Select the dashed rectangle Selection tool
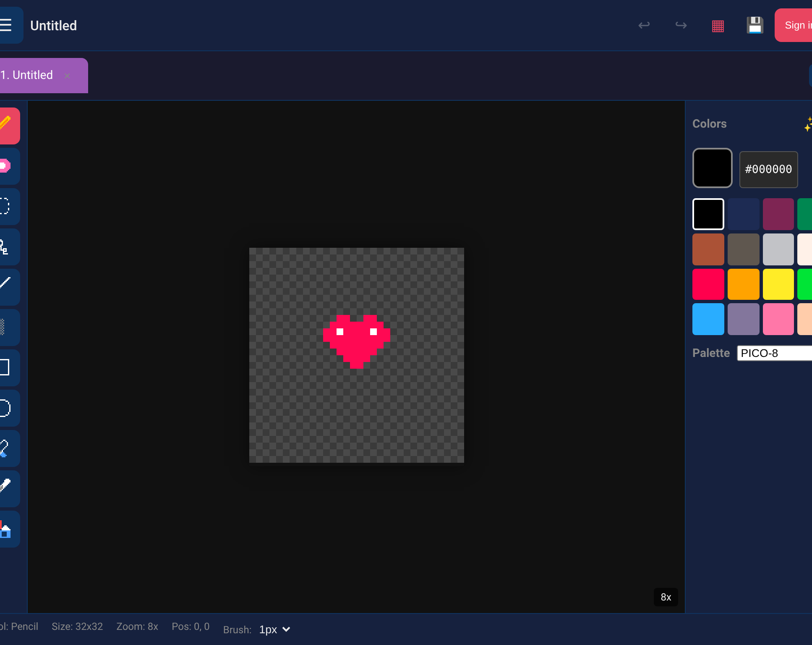Viewport: 812px width, 645px height. coord(8,206)
